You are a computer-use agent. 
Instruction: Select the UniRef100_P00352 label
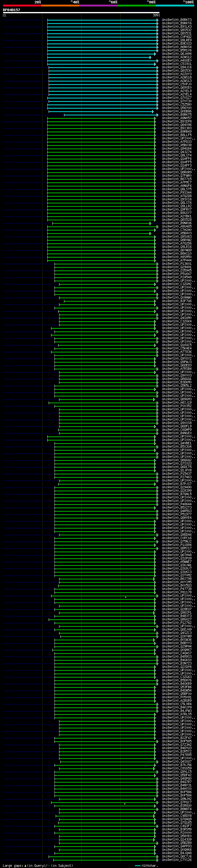[x=177, y=406]
